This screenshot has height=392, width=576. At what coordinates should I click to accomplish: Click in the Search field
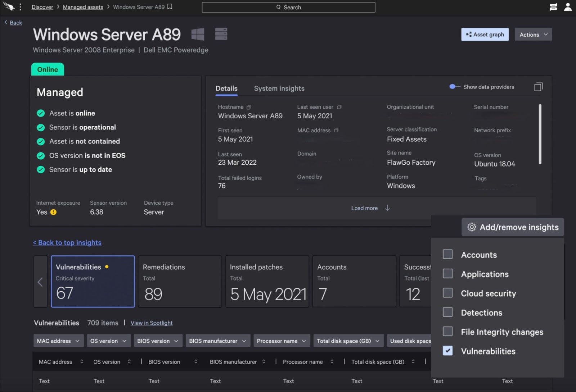click(x=288, y=7)
